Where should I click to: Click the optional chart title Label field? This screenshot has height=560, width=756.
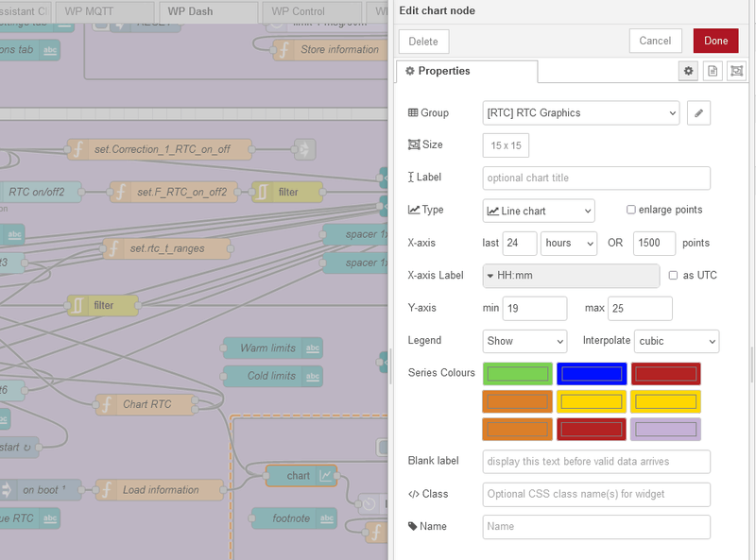(x=595, y=178)
